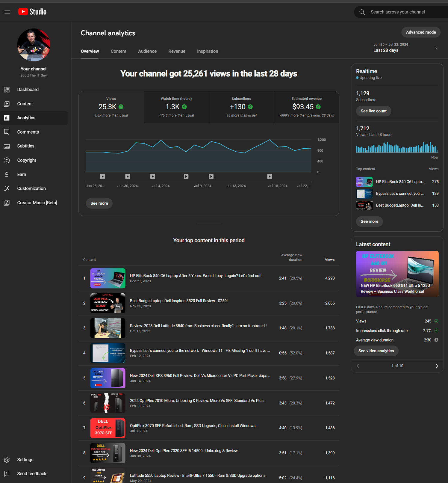
Task: Open Creator Music [Beta] in sidebar
Action: tap(34, 203)
